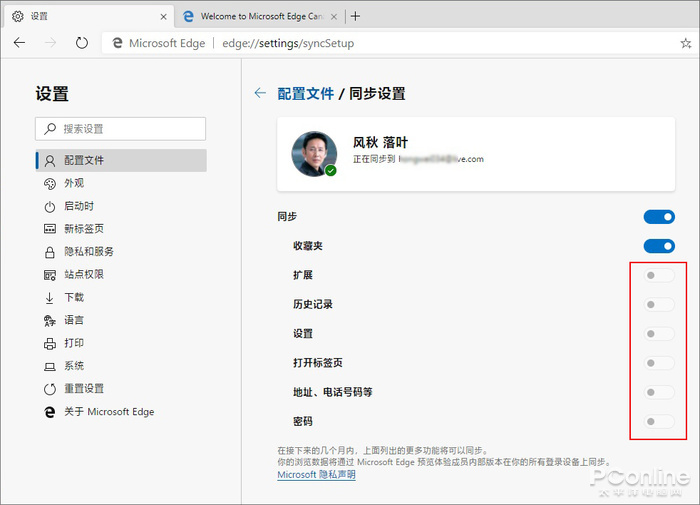Open new tab with plus icon
The width and height of the screenshot is (700, 505).
click(356, 16)
